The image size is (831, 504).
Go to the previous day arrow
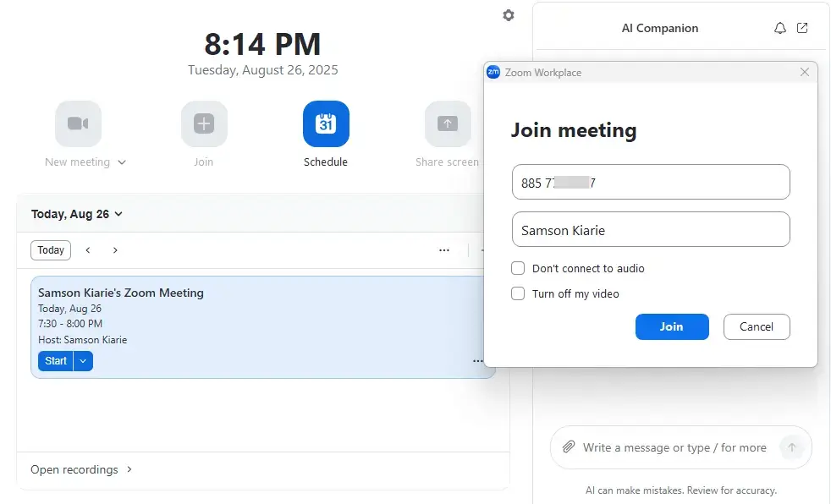[88, 250]
